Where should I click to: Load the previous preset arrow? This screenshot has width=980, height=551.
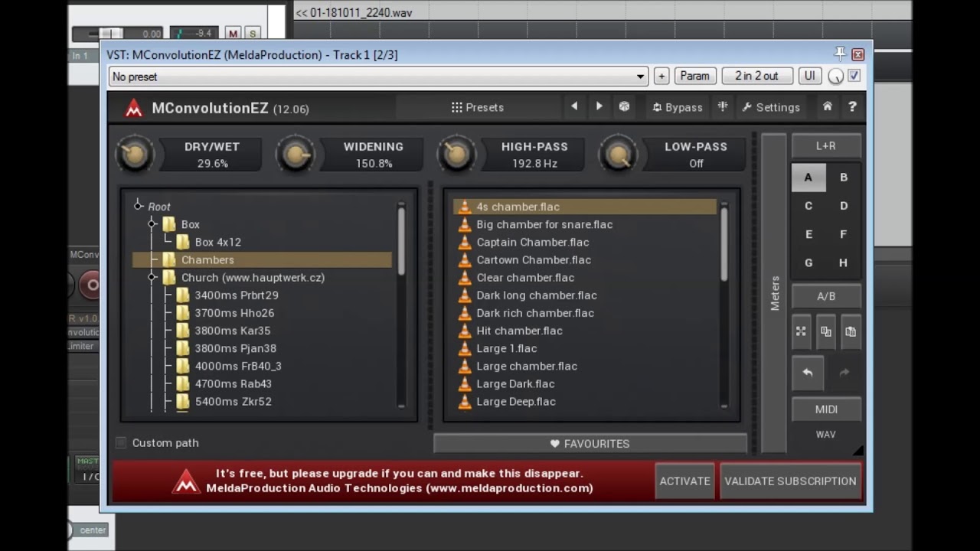click(x=574, y=107)
